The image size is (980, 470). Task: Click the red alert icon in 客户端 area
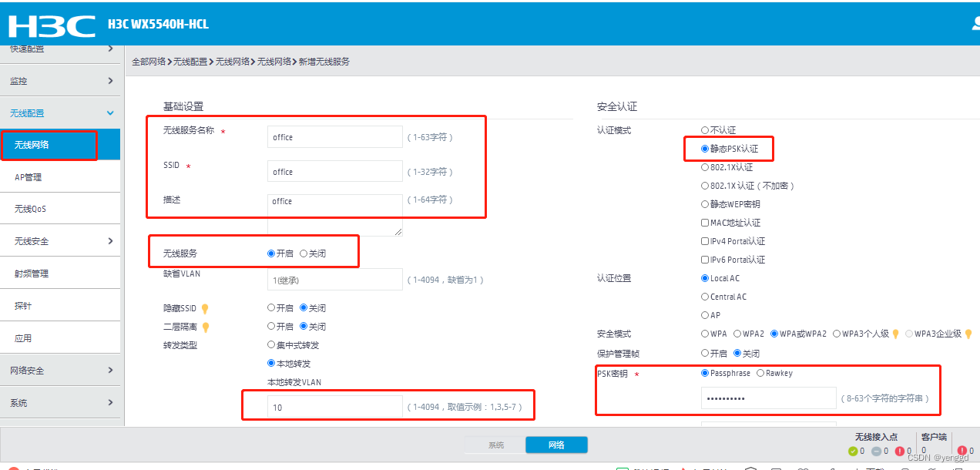(x=962, y=451)
